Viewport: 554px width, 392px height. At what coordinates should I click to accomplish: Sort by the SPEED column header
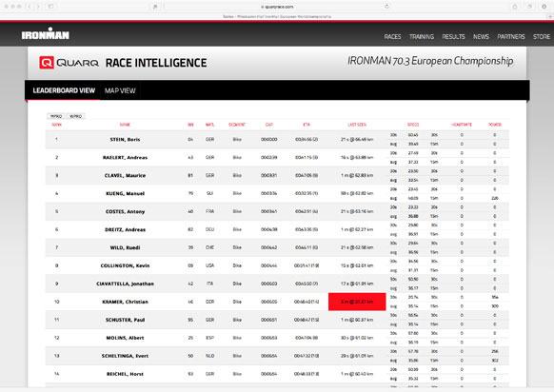[413, 125]
